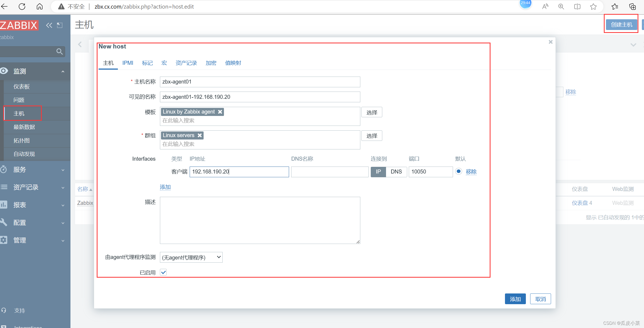Remove Linux servers group tag
The image size is (644, 328).
[200, 135]
